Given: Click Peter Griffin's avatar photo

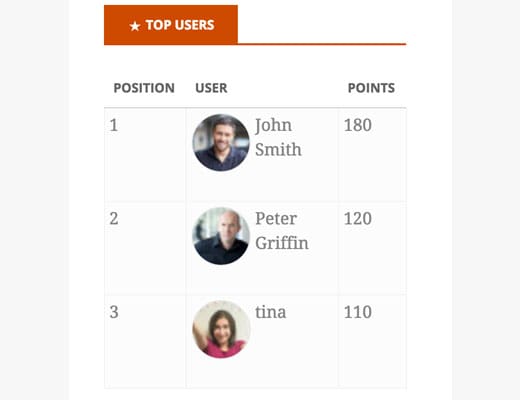Looking at the screenshot, I should point(221,236).
